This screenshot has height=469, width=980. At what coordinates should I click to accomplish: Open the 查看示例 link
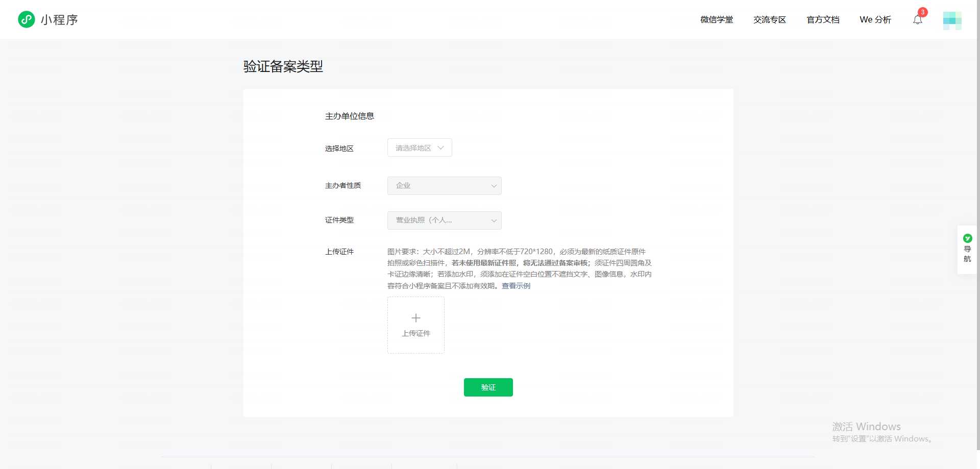[516, 286]
